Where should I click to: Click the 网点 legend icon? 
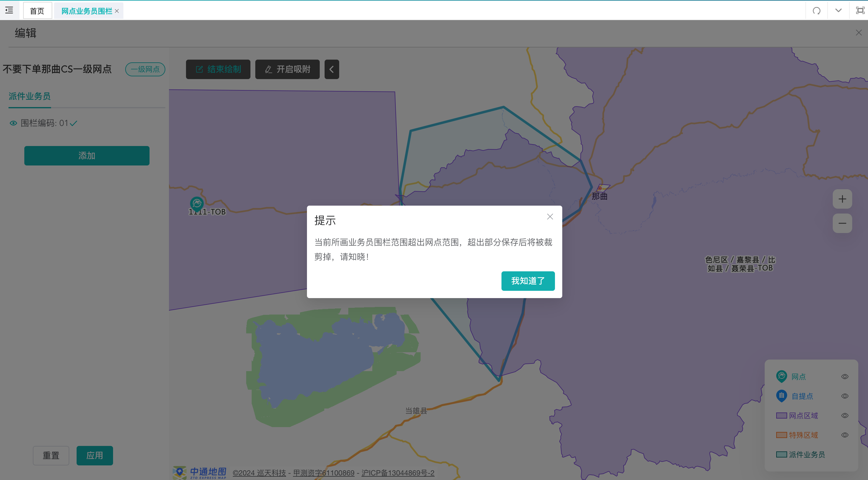[781, 376]
